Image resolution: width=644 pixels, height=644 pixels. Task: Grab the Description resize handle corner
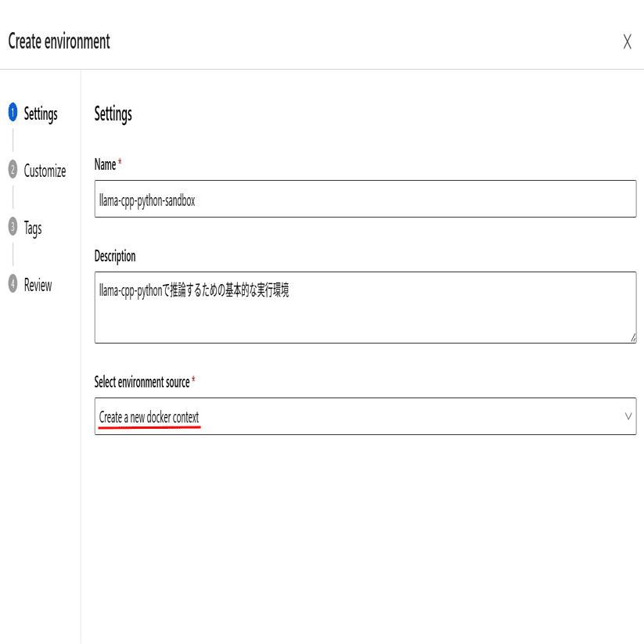tap(633, 338)
